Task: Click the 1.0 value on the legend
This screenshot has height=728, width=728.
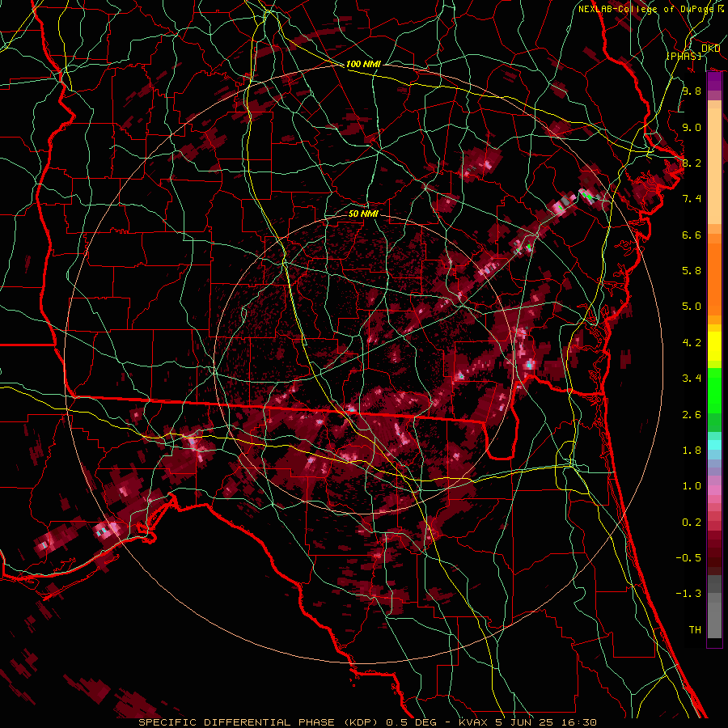Action: click(x=692, y=486)
